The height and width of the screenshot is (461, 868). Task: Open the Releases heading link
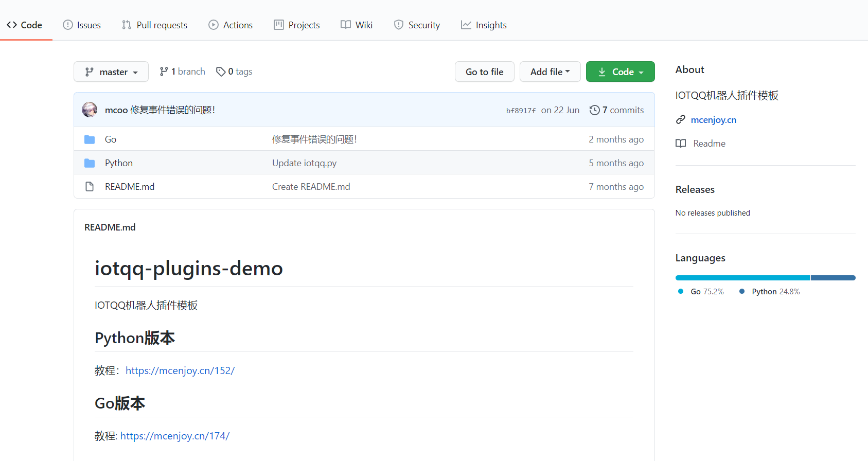(695, 189)
